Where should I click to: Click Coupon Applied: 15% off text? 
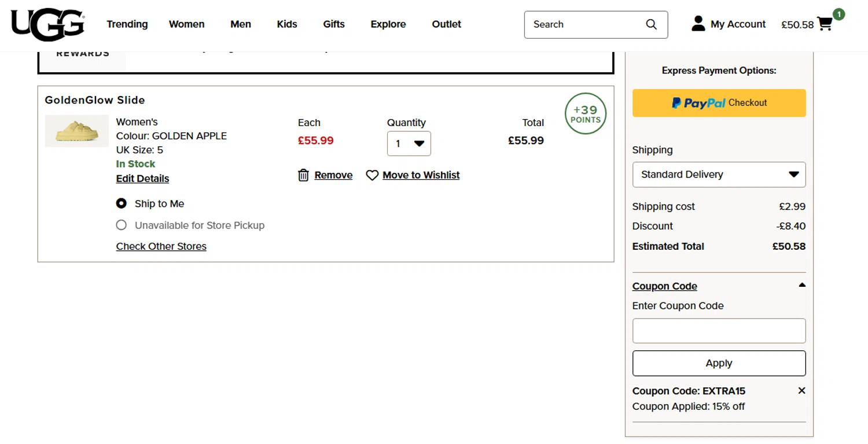pyautogui.click(x=689, y=406)
